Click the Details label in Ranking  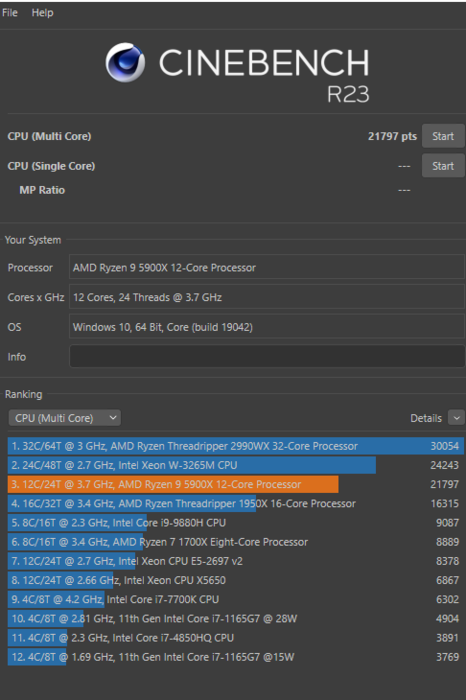coord(426,418)
